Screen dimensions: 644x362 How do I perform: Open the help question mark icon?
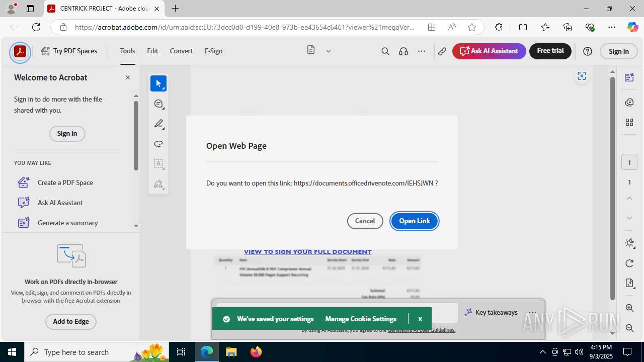588,51
